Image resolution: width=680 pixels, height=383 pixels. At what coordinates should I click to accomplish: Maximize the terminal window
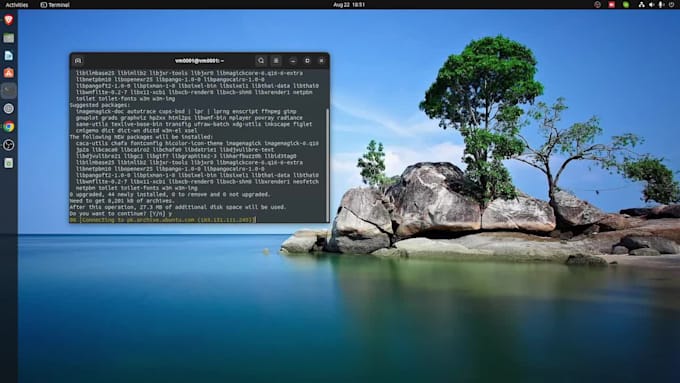[307, 61]
